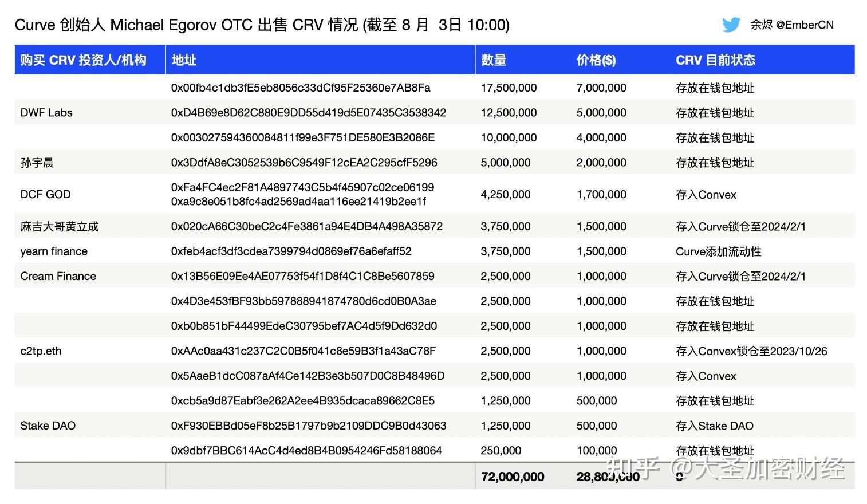Click the 地址 column header

click(184, 60)
